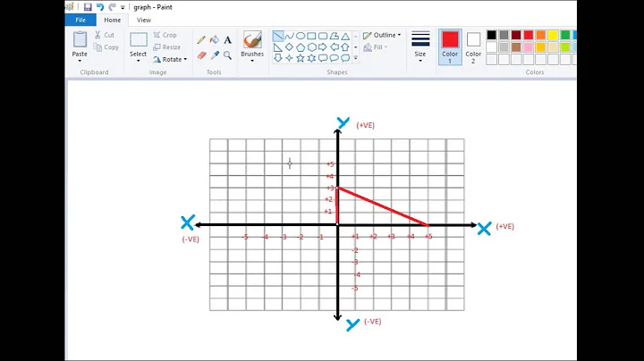Select the Color picker eyedropper tool
Image resolution: width=644 pixels, height=361 pixels.
(215, 55)
